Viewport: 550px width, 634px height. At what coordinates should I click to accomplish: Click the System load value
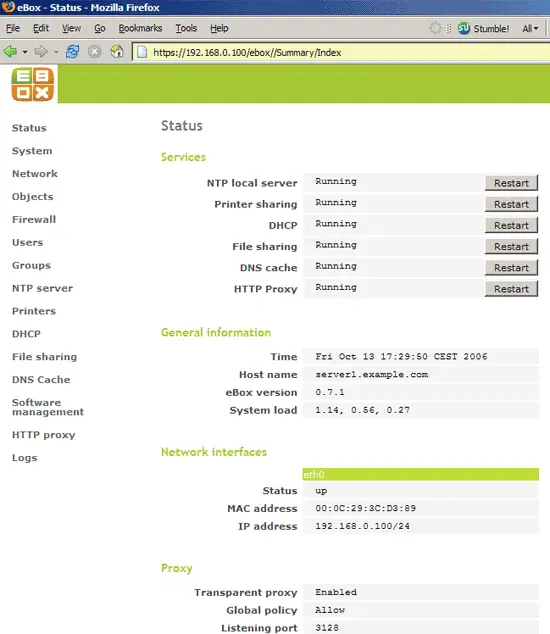(362, 410)
